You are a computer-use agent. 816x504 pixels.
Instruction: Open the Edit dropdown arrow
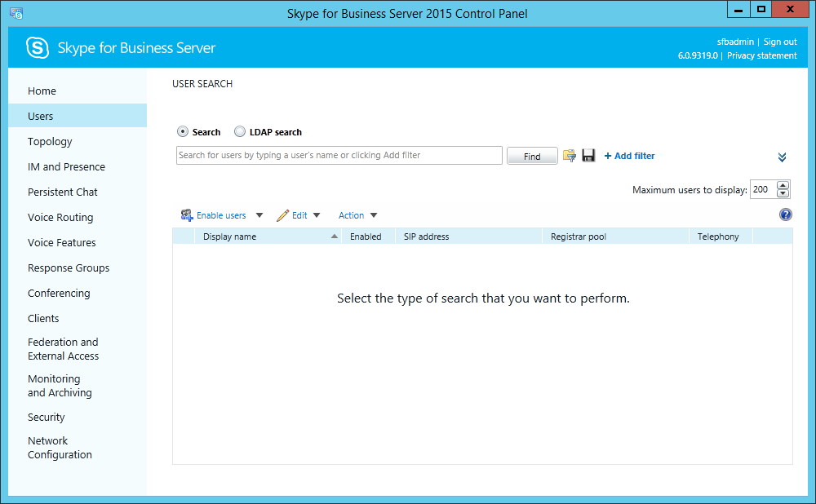coord(317,215)
